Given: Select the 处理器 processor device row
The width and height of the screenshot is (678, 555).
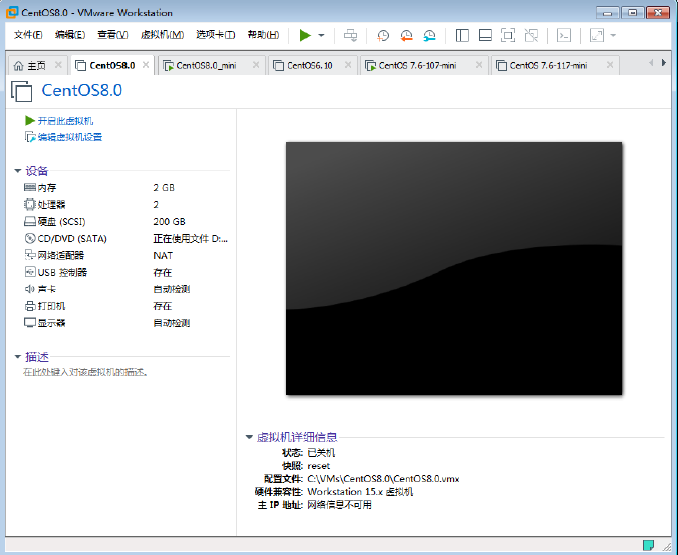Looking at the screenshot, I should click(125, 204).
